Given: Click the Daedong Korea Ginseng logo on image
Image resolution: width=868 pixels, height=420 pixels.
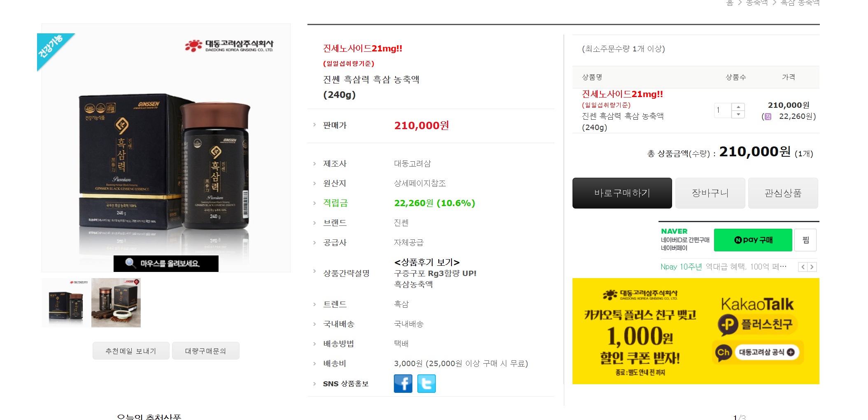Looking at the screenshot, I should click(229, 46).
